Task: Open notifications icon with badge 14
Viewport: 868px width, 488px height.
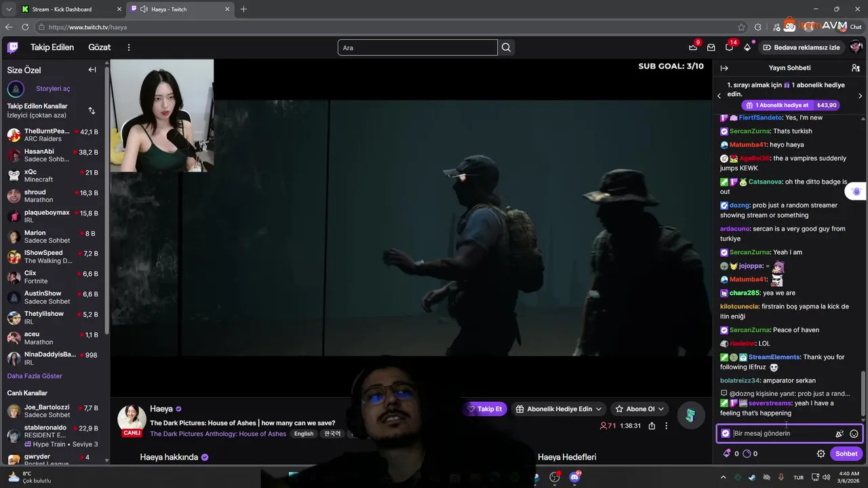Action: point(730,47)
